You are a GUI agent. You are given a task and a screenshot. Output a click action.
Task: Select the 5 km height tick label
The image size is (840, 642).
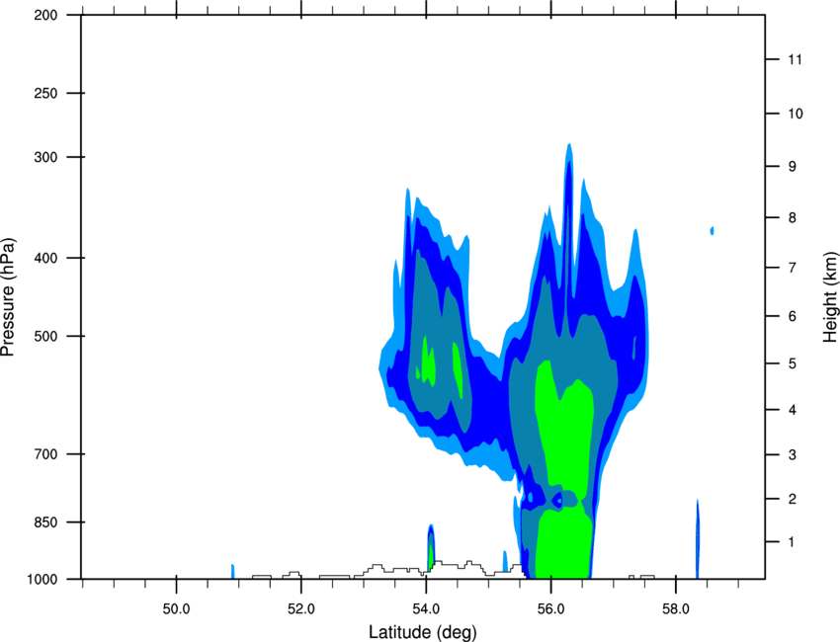[793, 364]
